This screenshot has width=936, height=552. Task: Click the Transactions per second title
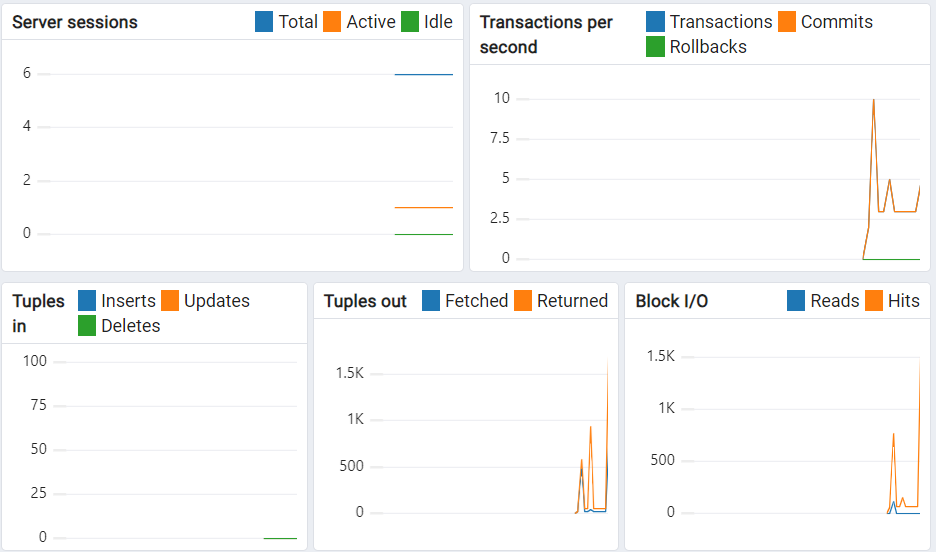[x=546, y=34]
